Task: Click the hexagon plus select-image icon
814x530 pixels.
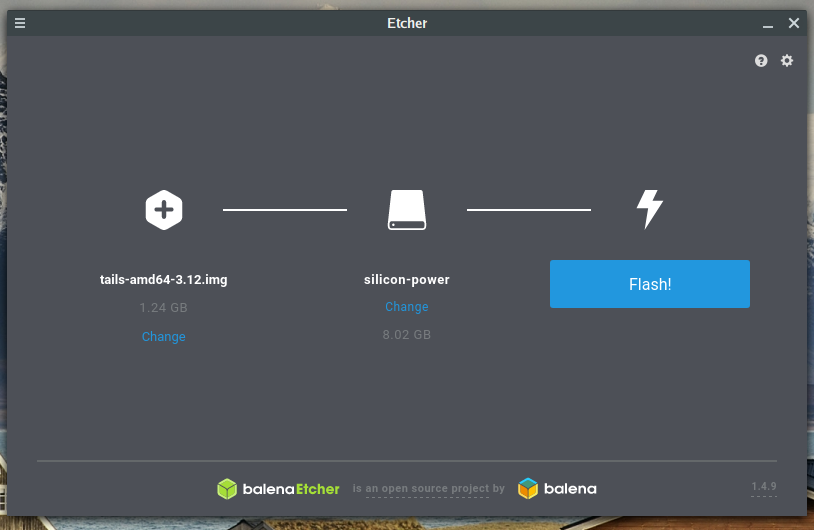Action: click(x=164, y=210)
